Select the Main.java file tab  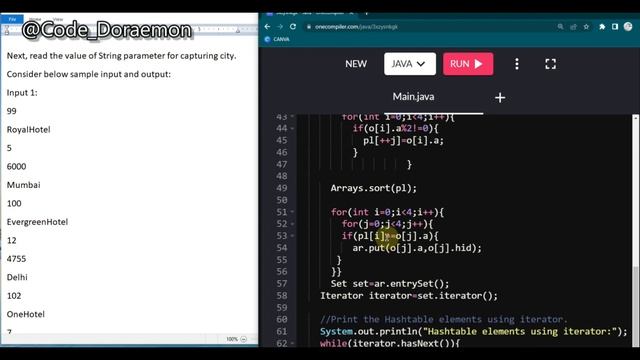(x=413, y=97)
